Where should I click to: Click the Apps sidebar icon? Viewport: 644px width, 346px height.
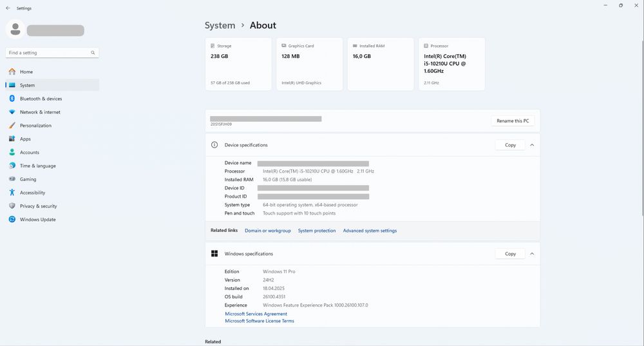pos(12,139)
